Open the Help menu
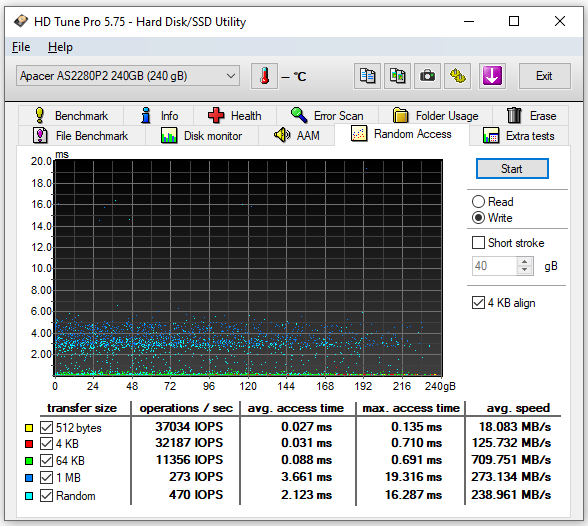588x526 pixels. tap(60, 47)
